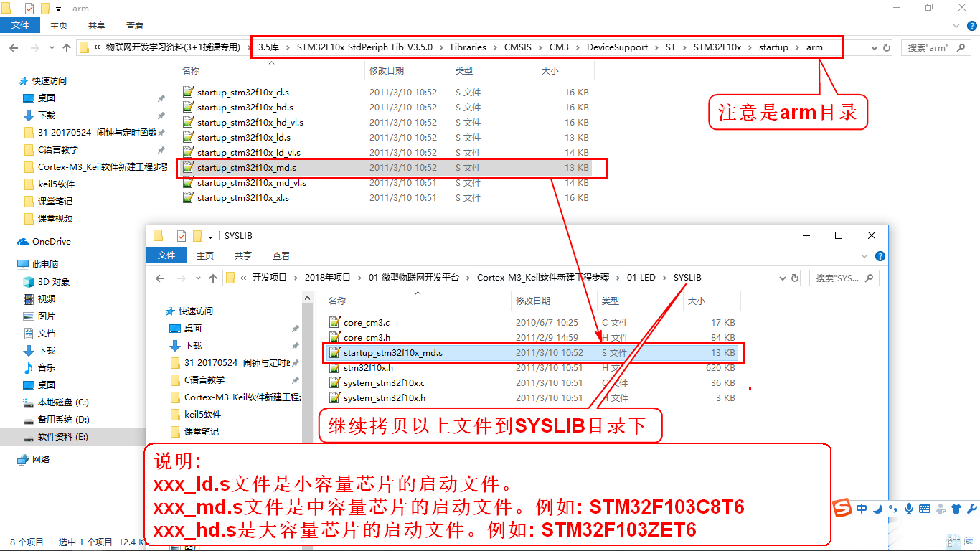Sort SYSLIB files by 名称 column header
The image size is (980, 551).
(x=418, y=301)
